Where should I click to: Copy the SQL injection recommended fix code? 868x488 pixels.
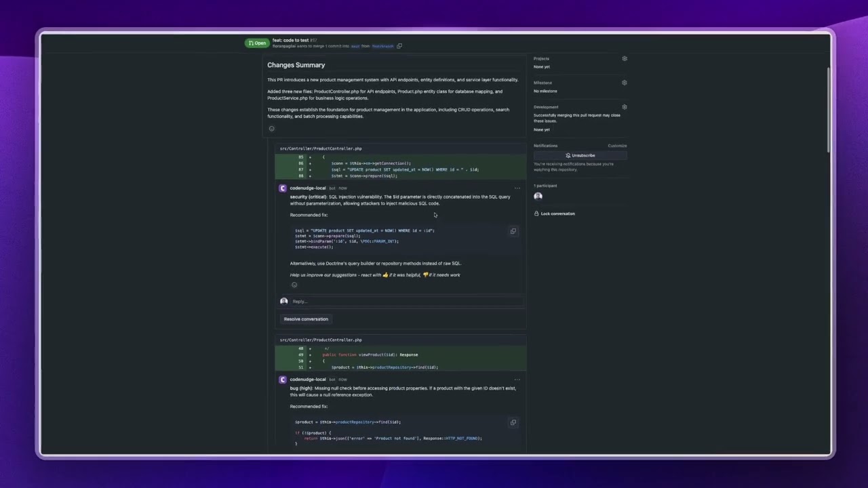pos(513,231)
